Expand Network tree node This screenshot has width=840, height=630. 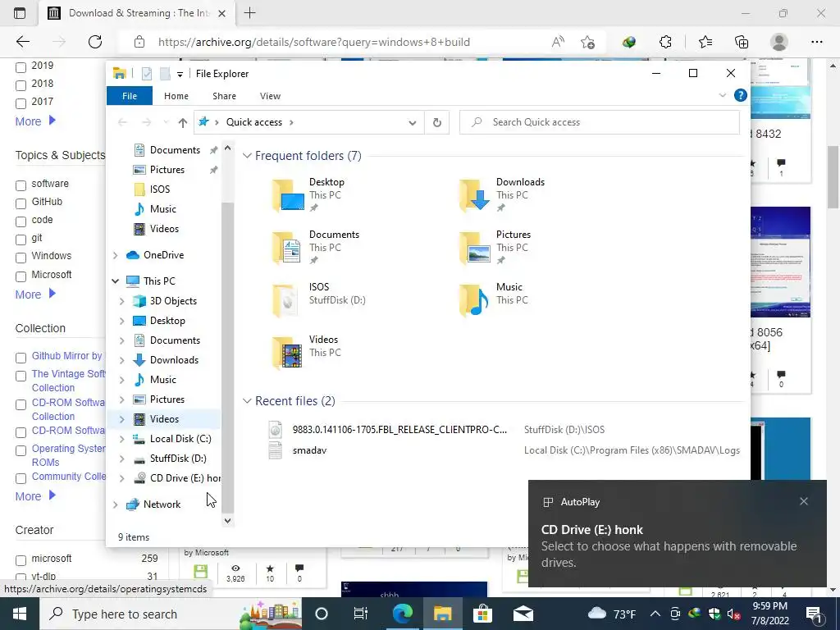115,504
